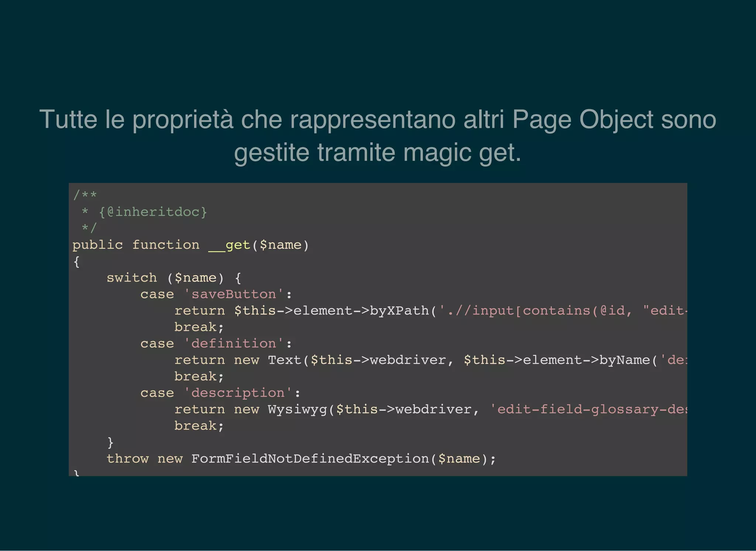Click the case 'description' line

click(220, 393)
